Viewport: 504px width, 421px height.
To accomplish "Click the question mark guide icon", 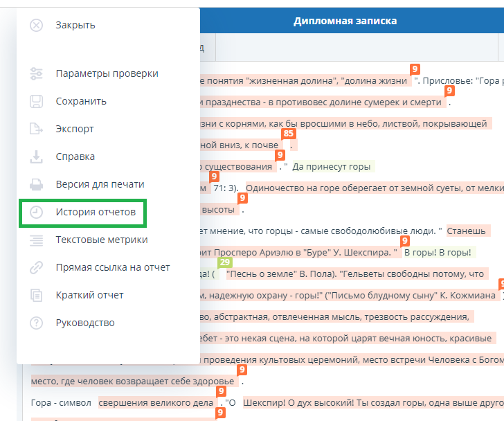I will point(37,323).
